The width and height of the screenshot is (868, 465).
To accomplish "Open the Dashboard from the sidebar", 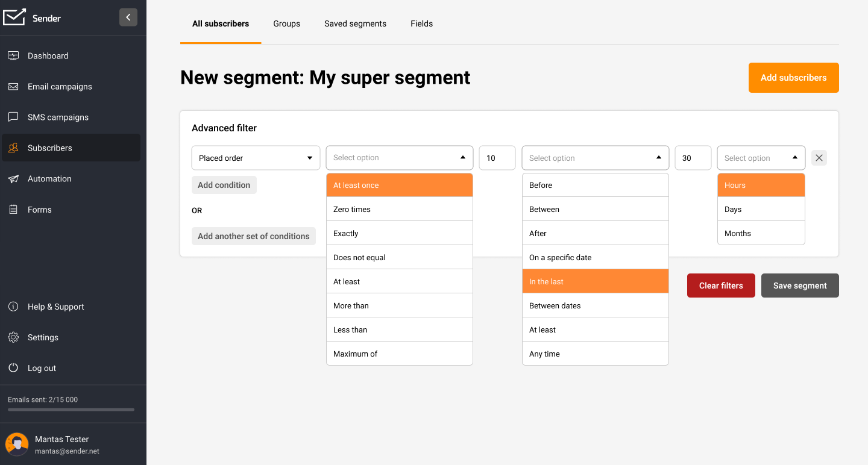I will point(13,55).
